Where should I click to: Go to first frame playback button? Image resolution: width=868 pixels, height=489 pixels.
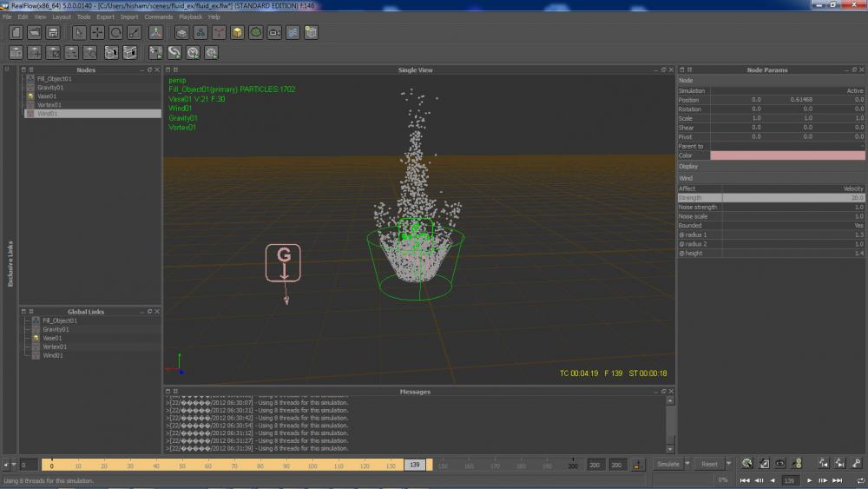pyautogui.click(x=745, y=480)
